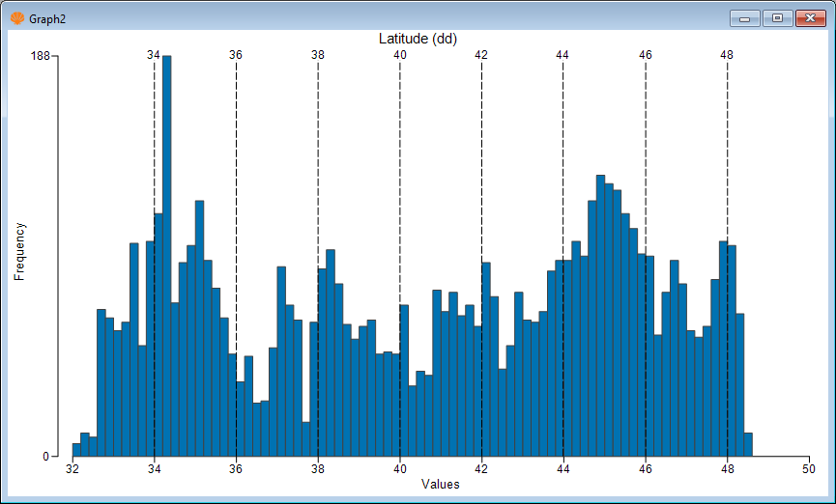Select the top axis marker label 40

pos(399,55)
